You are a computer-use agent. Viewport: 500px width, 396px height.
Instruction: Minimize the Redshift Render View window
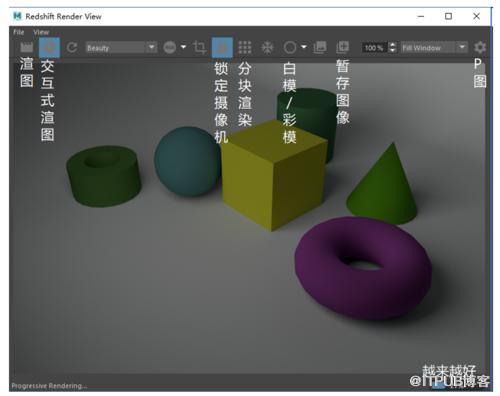point(421,16)
